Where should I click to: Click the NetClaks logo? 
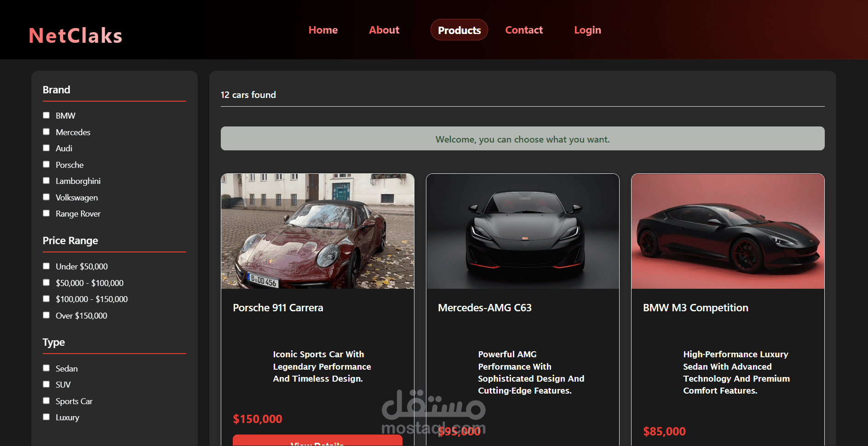[75, 36]
